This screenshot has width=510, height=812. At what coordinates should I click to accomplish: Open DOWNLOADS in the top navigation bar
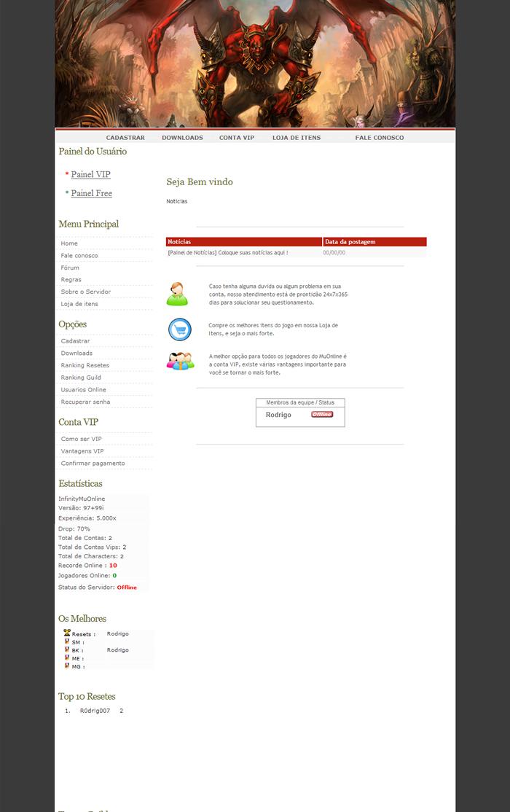(x=182, y=138)
